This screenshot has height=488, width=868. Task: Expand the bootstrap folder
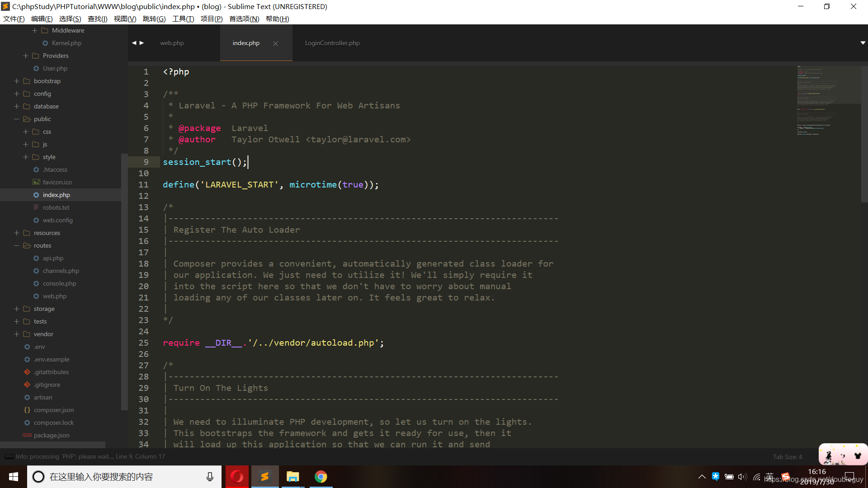point(17,81)
